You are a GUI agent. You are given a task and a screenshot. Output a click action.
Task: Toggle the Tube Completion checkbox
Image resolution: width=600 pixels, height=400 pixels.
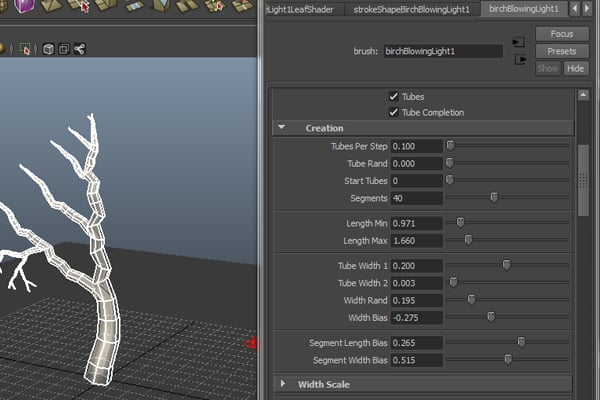pos(394,113)
